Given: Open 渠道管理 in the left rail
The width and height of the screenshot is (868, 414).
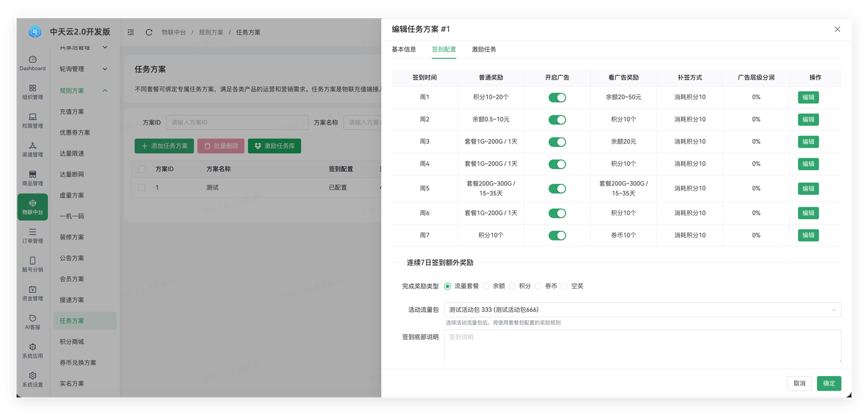Looking at the screenshot, I should (x=32, y=150).
